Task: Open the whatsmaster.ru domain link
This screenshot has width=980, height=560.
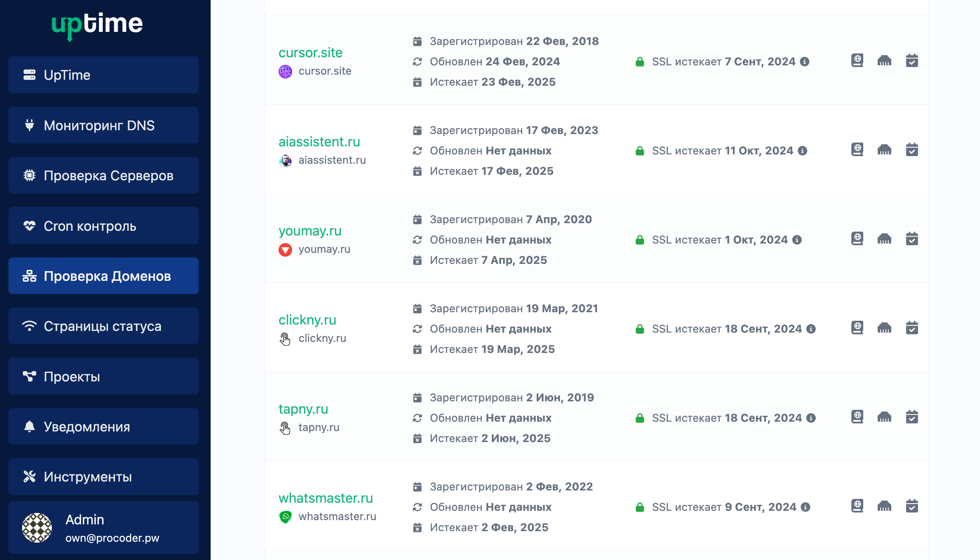Action: [x=326, y=498]
